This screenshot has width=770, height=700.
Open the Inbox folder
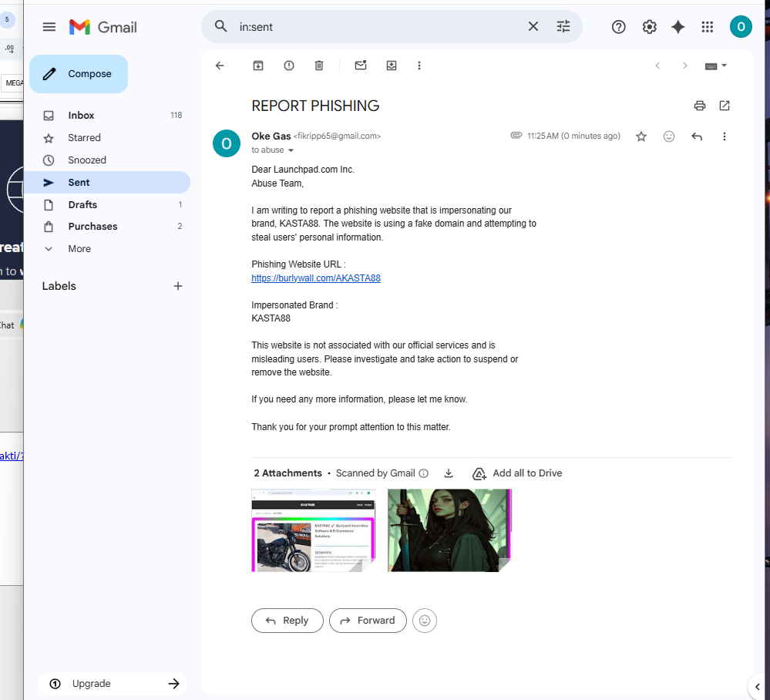click(x=107, y=116)
